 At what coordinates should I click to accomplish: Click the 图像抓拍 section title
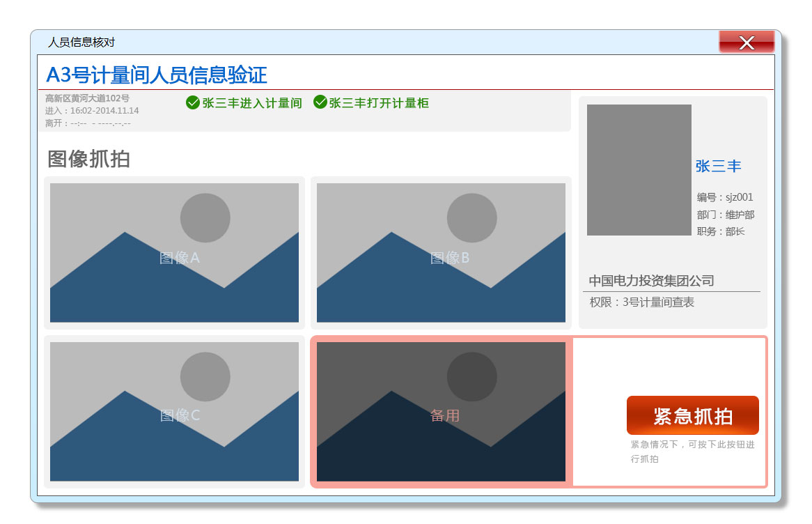[x=88, y=159]
